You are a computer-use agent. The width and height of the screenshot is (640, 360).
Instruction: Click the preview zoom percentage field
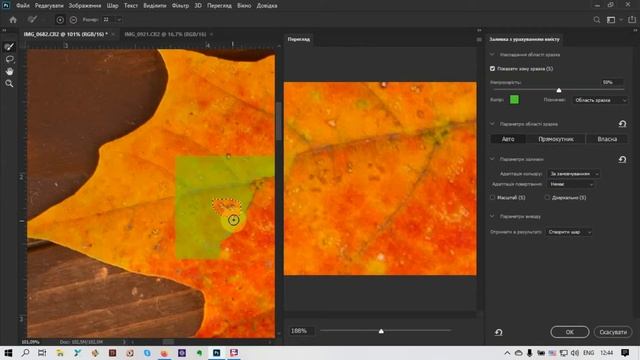click(301, 331)
